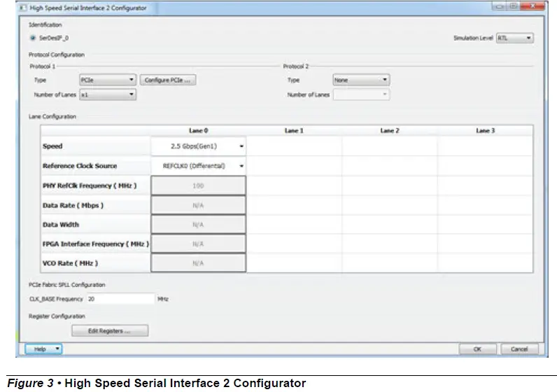557x392 pixels.
Task: Click the Reference Clock Source row label
Action: pyautogui.click(x=80, y=166)
